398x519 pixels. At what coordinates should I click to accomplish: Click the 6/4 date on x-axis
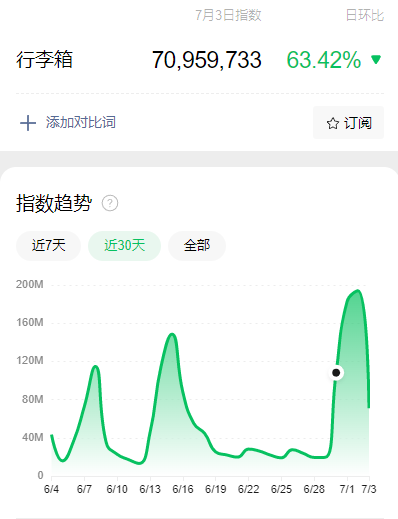click(51, 489)
